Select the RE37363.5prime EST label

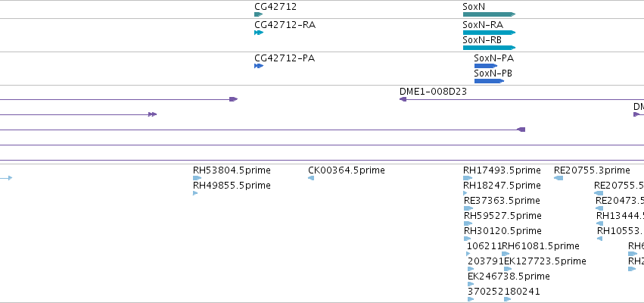coord(502,201)
